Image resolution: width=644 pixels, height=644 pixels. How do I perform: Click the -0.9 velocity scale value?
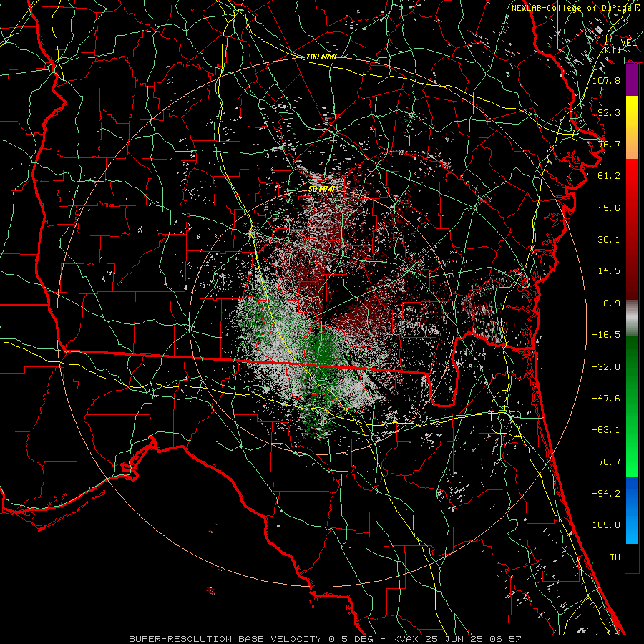[609, 303]
